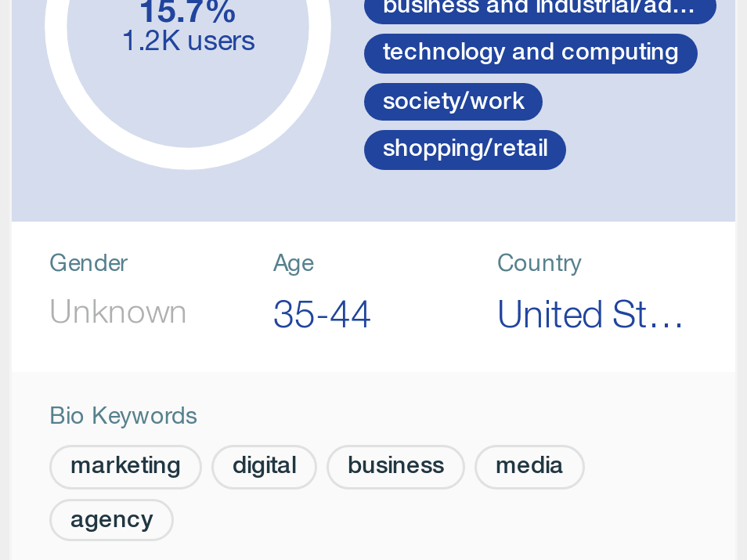747x560 pixels.
Task: Open the truncated United States country value
Action: pos(590,315)
